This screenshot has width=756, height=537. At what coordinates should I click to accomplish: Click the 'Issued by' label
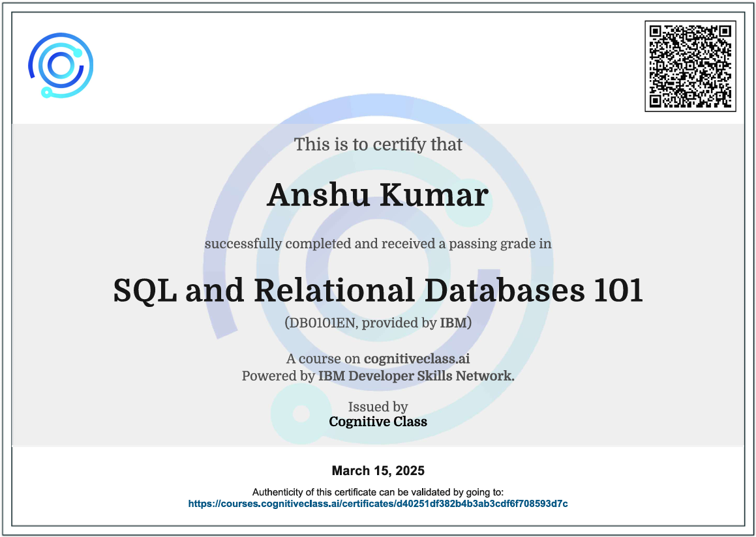click(378, 407)
